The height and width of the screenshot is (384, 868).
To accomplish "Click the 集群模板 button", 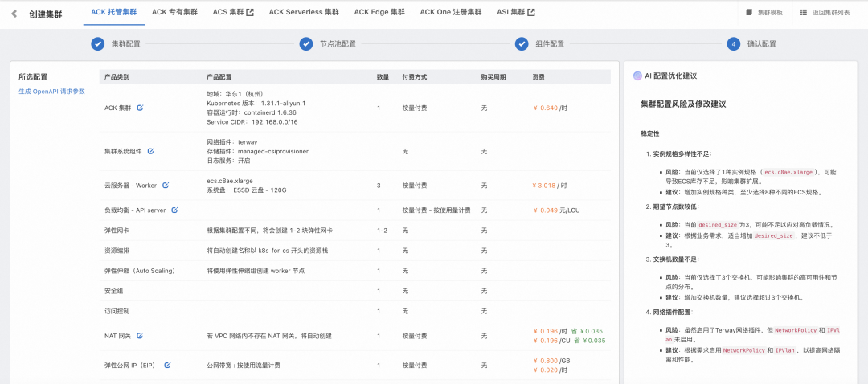I will (x=764, y=12).
